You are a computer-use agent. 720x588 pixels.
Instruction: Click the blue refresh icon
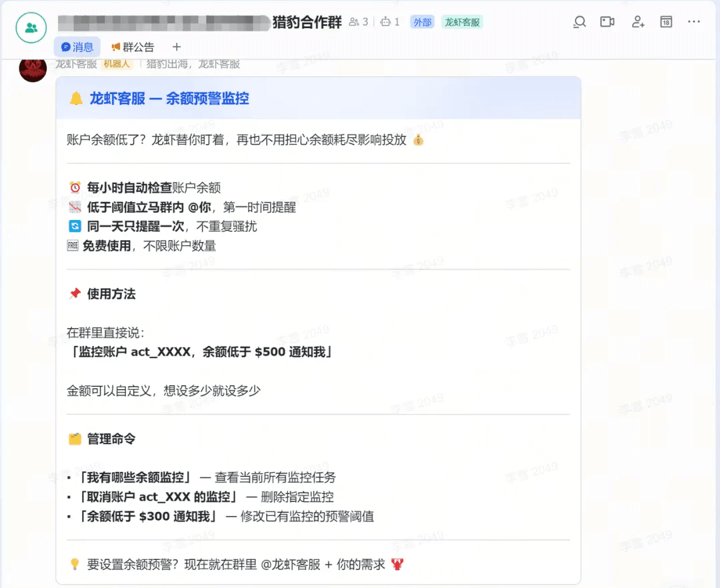[x=75, y=226]
